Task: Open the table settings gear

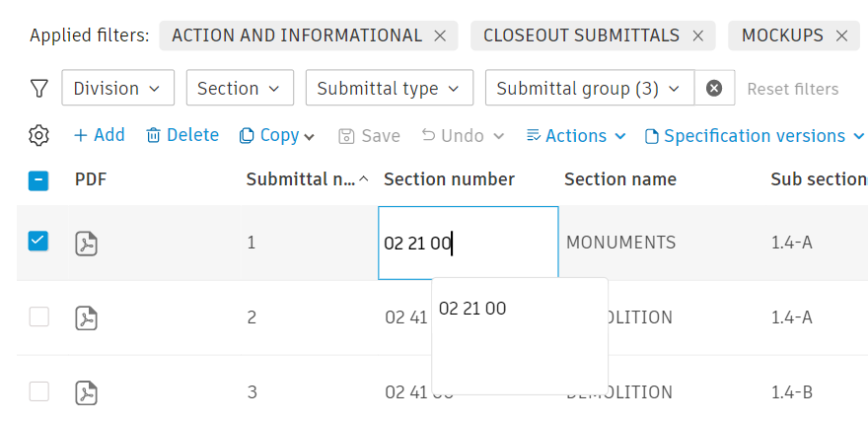Action: 38,136
